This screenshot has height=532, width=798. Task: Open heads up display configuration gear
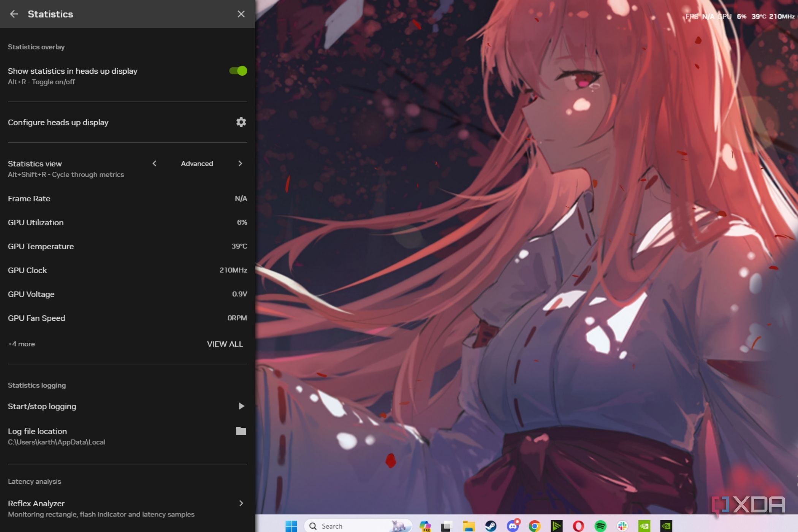coord(241,122)
